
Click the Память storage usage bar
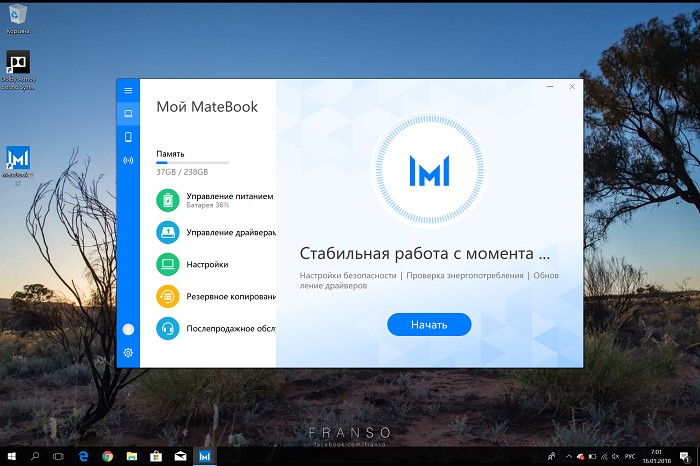click(x=192, y=162)
